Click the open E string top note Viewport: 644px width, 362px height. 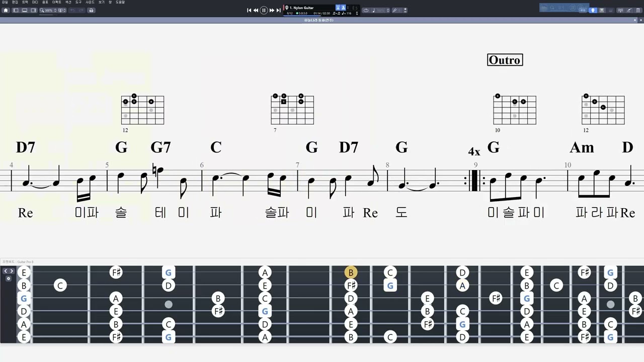pos(24,273)
